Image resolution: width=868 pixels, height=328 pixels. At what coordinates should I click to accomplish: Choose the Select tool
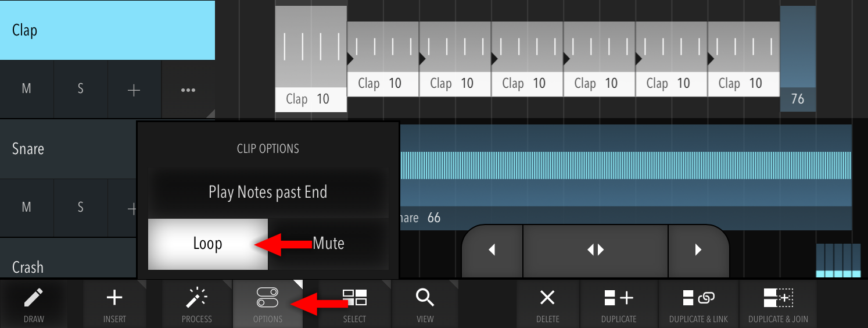tap(354, 304)
